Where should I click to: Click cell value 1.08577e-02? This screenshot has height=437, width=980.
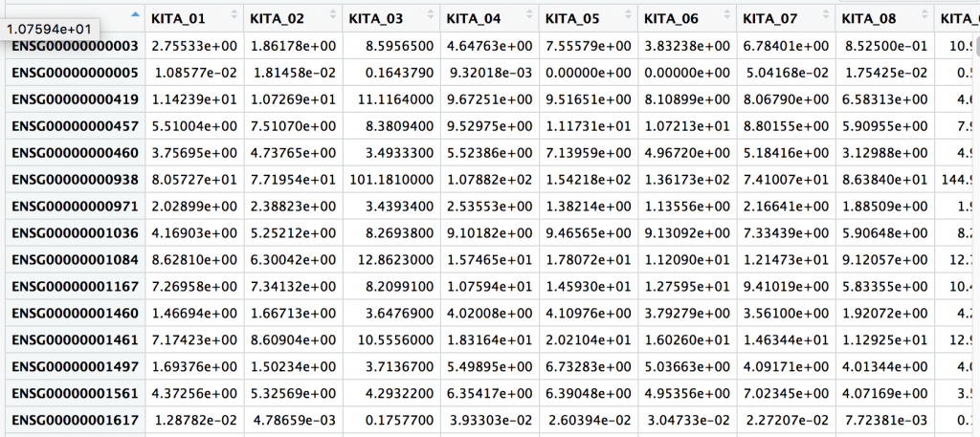(x=196, y=73)
